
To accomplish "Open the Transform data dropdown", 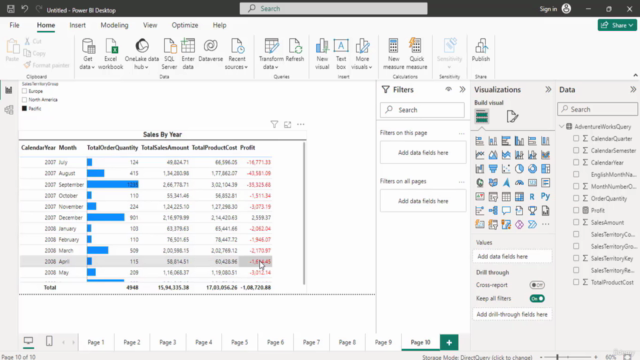I will click(x=271, y=54).
